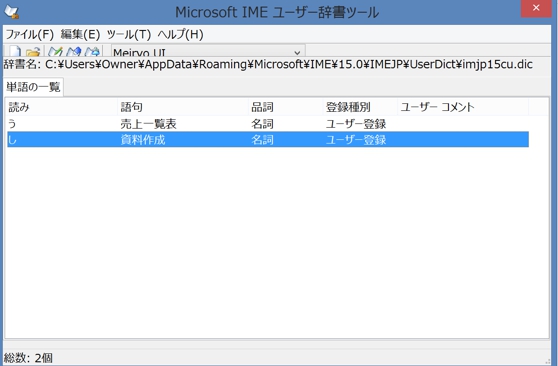Click the dictionary tool app icon in title bar

pos(12,12)
